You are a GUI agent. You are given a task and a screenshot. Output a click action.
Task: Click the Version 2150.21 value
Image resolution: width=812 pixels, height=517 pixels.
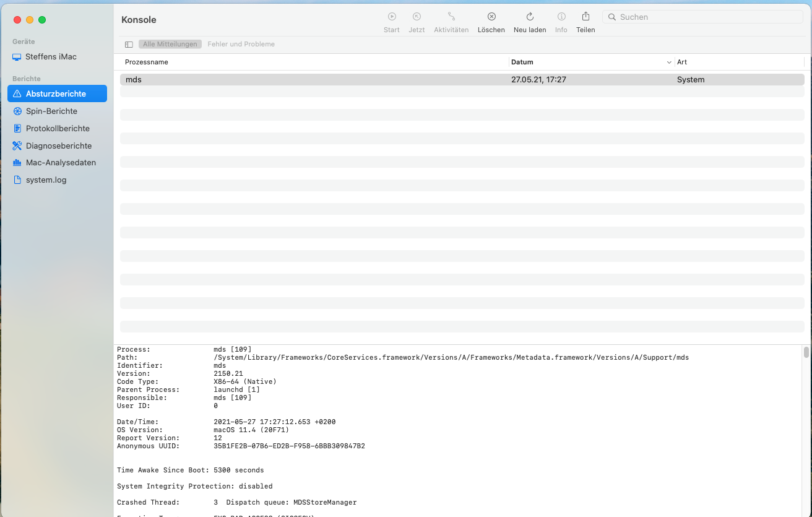tap(228, 373)
